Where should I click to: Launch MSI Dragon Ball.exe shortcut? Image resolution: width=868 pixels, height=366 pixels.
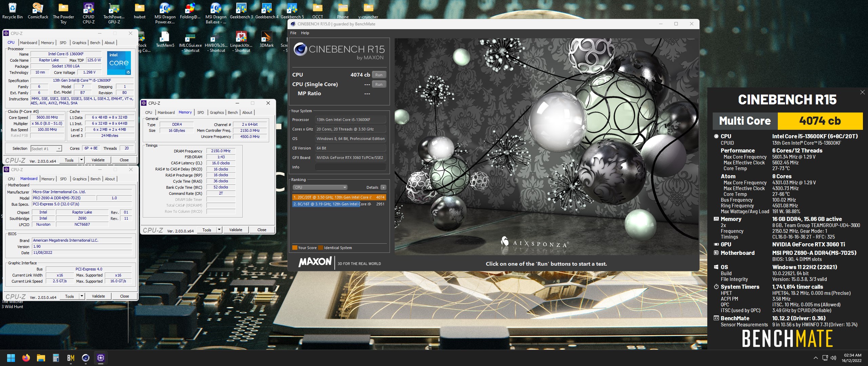[x=216, y=13]
